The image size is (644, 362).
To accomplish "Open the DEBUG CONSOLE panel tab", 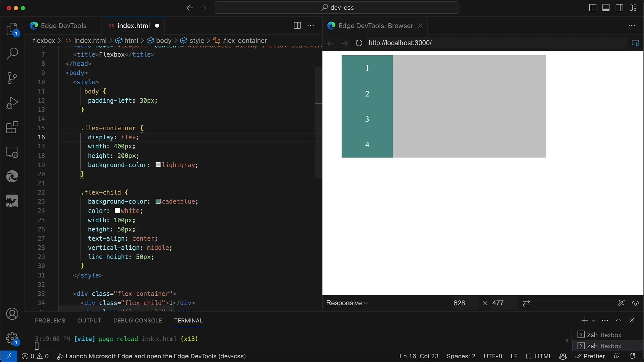I will click(138, 321).
